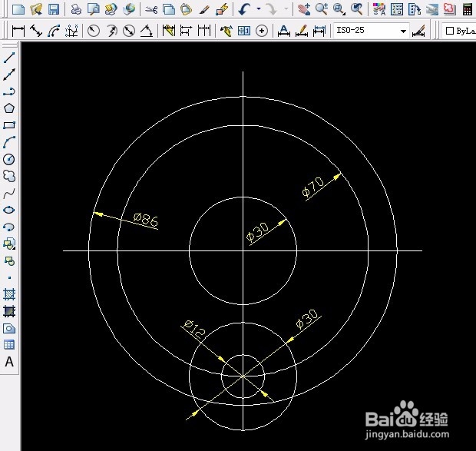This screenshot has height=451, width=476.
Task: Create a new drawing file
Action: (x=18, y=9)
